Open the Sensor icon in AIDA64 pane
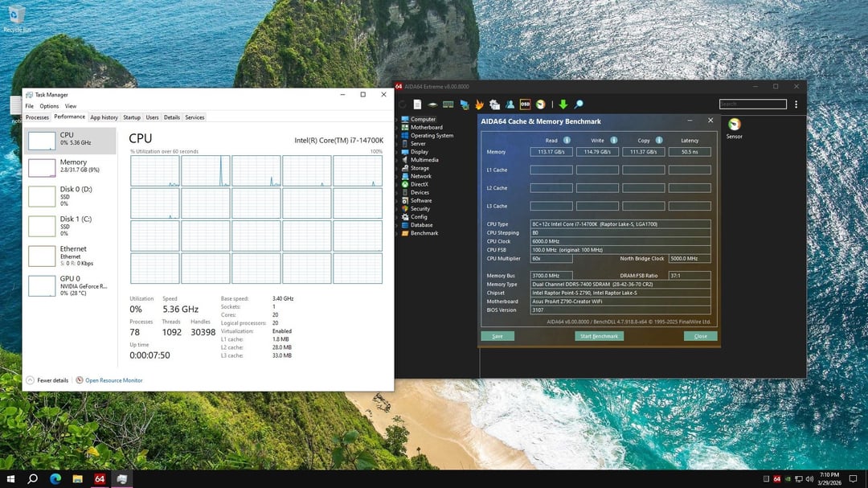 (734, 125)
